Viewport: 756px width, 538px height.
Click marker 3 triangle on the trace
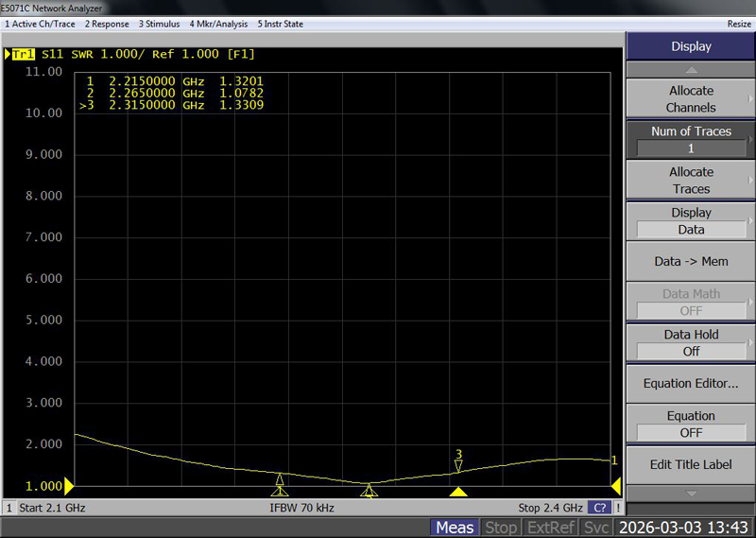[x=458, y=465]
